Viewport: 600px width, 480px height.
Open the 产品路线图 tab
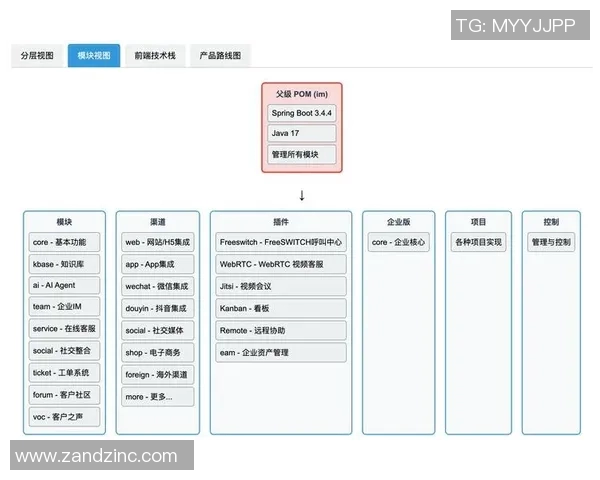click(220, 56)
